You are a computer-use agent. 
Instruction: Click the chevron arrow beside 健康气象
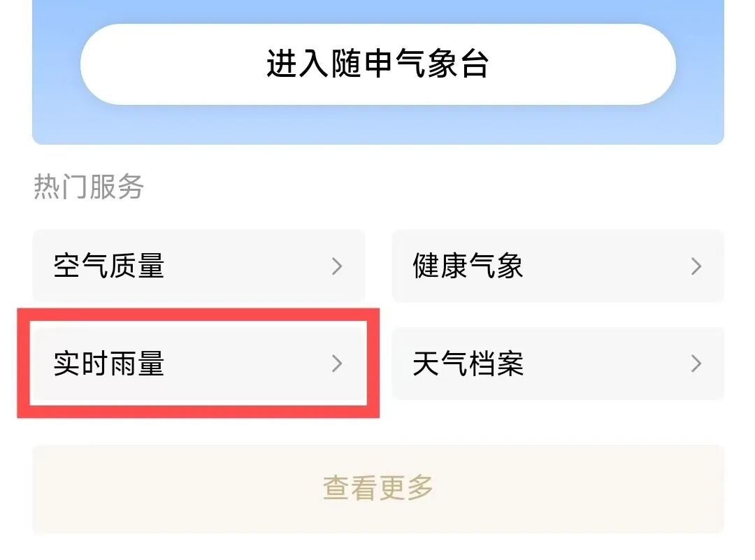(696, 266)
